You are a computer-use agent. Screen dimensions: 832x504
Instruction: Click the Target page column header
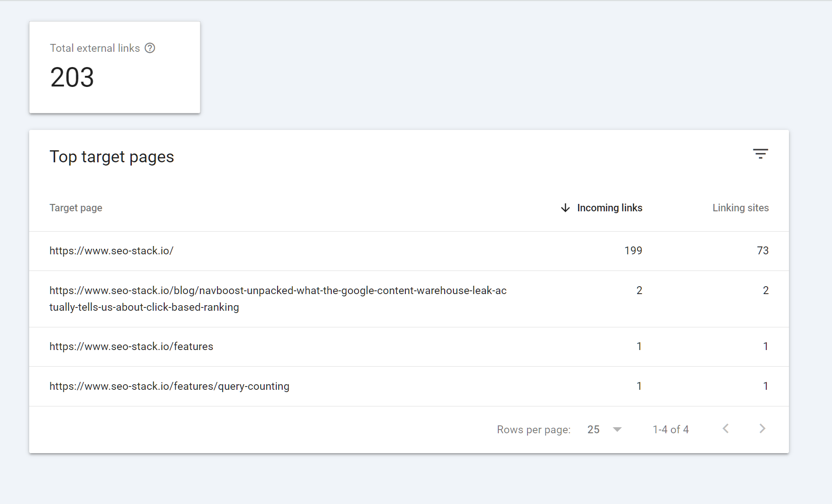click(x=76, y=208)
